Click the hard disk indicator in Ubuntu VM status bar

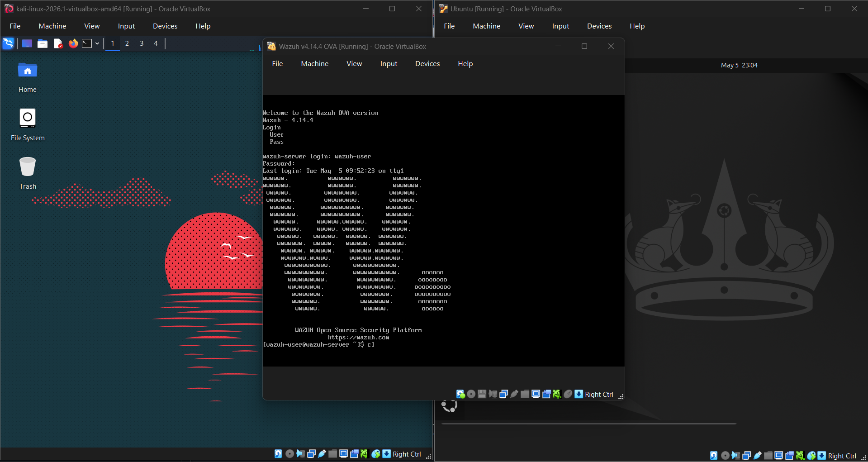tap(714, 456)
